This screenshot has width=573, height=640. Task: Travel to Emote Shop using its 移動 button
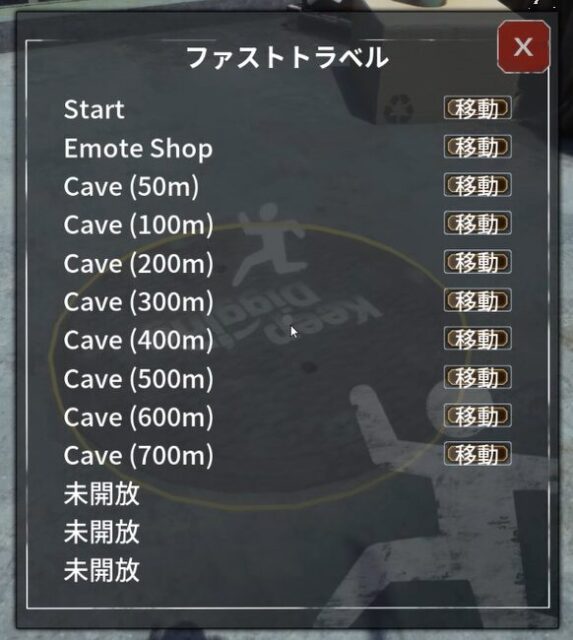[x=478, y=147]
